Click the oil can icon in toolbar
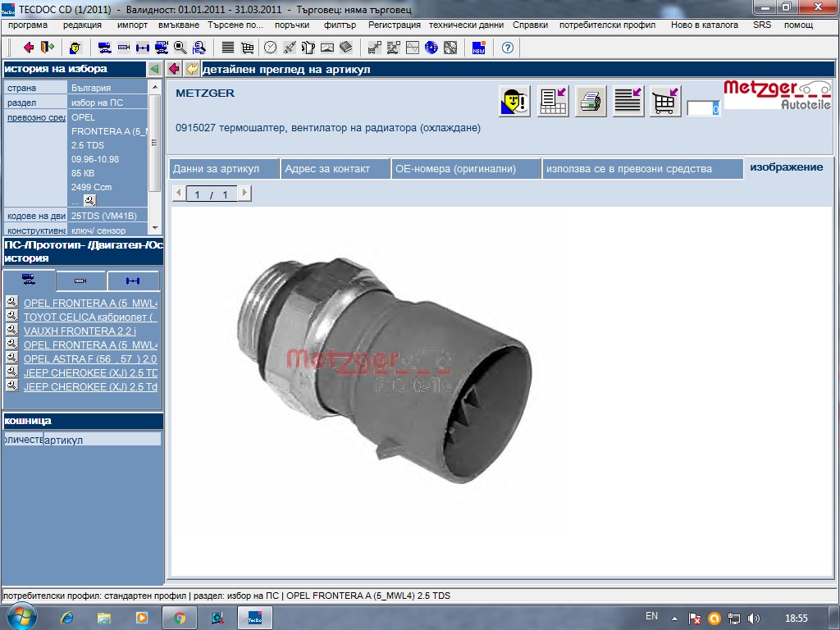Viewport: 840px width, 630px height. click(308, 48)
